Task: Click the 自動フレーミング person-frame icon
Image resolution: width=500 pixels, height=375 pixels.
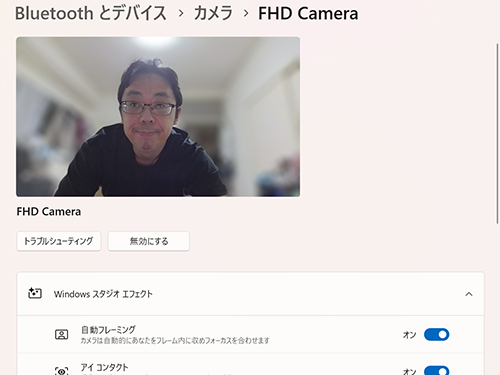Action: 62,334
